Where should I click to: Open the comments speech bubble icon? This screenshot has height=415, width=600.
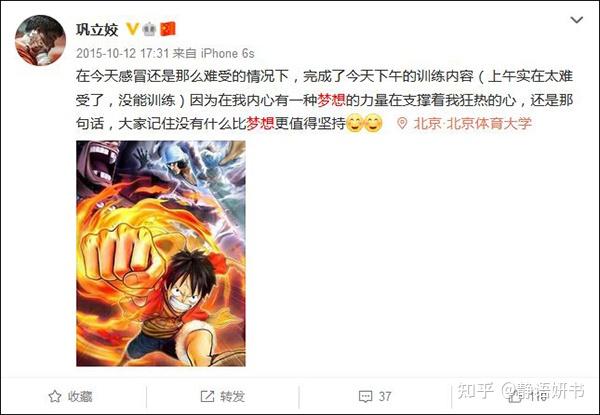[x=365, y=397]
